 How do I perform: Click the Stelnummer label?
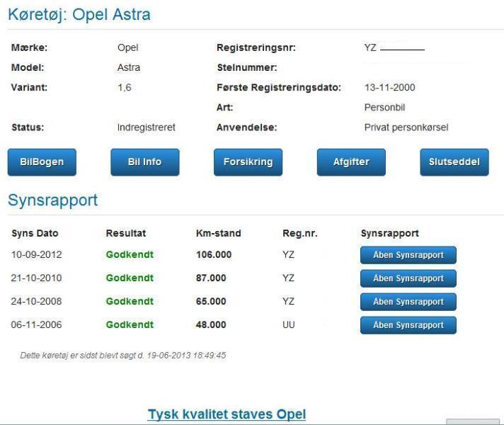pos(247,67)
